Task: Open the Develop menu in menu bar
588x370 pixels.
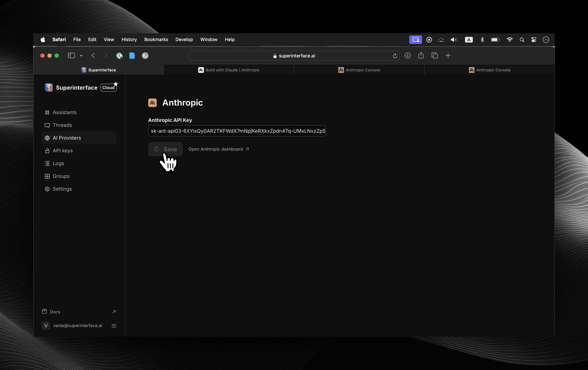Action: pos(184,39)
